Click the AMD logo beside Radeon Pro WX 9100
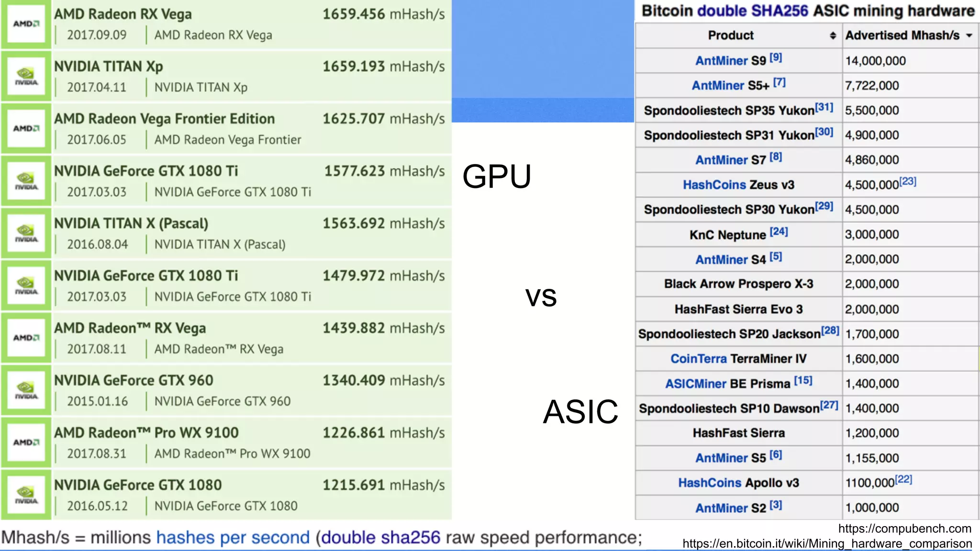The height and width of the screenshot is (551, 980). click(26, 442)
